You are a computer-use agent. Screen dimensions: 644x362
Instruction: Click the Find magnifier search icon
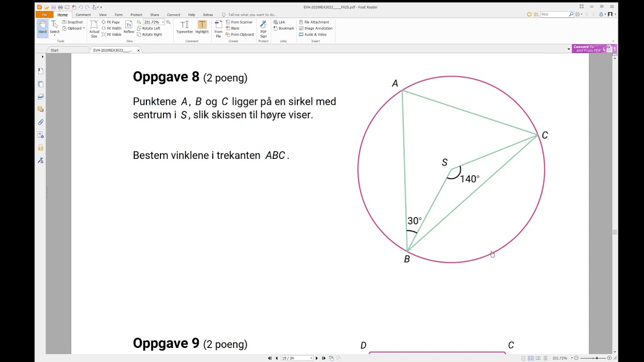(571, 15)
